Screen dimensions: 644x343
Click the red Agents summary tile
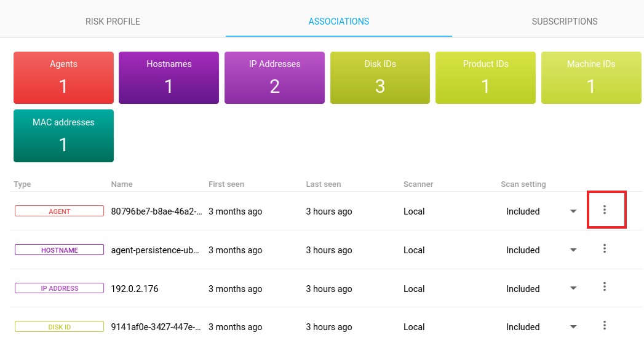(63, 77)
